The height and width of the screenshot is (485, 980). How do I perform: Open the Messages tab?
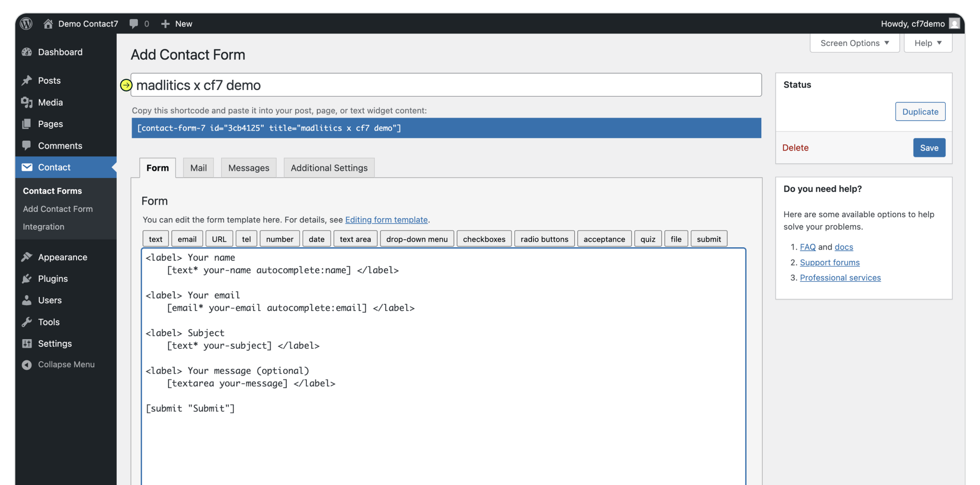(249, 168)
